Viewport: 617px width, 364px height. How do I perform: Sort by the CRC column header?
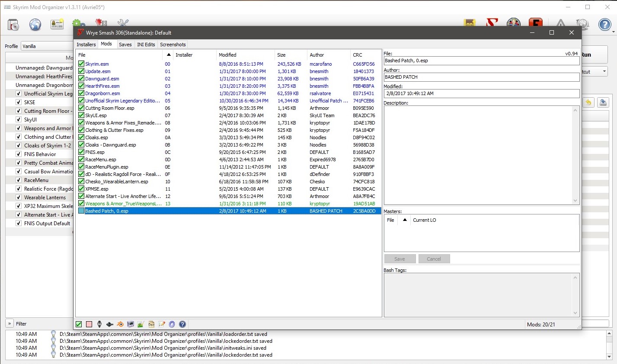pyautogui.click(x=365, y=55)
